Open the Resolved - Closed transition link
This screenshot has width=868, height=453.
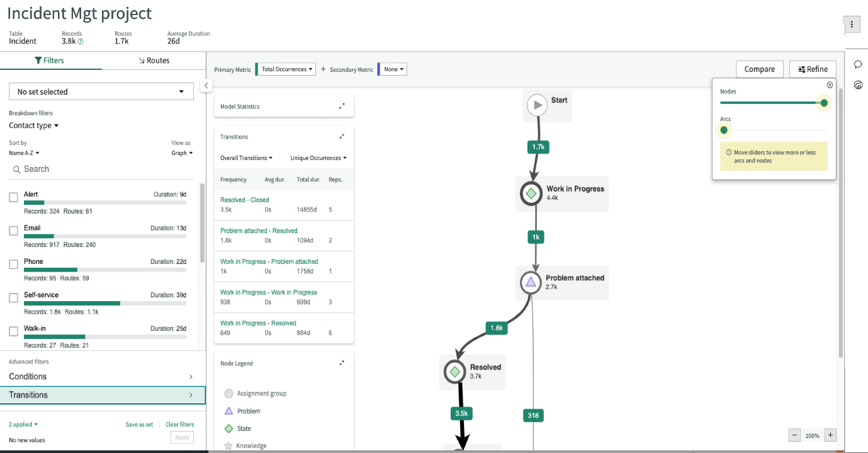(x=244, y=199)
